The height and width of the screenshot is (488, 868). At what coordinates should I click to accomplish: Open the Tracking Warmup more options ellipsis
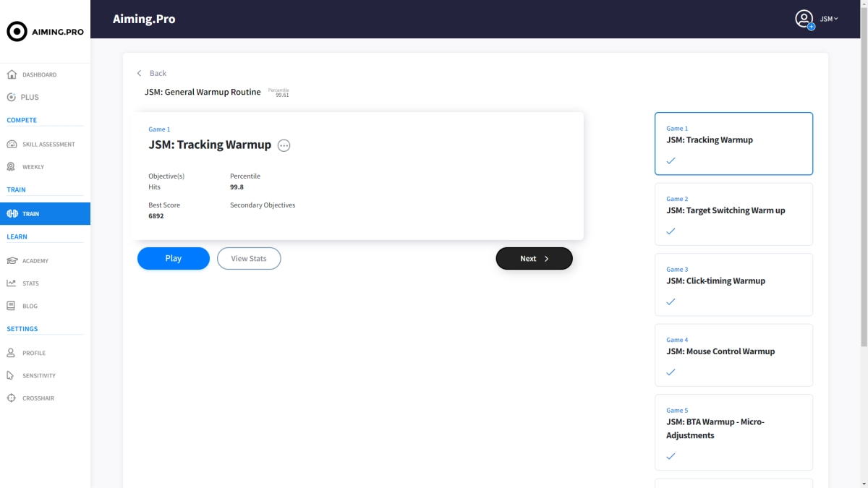click(284, 145)
